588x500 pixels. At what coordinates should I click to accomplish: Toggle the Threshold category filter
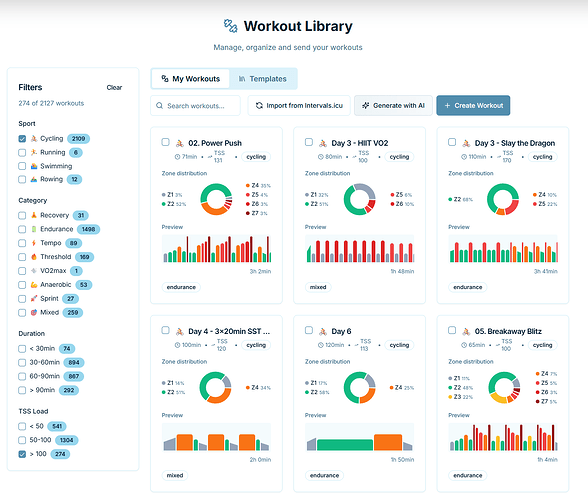22,257
